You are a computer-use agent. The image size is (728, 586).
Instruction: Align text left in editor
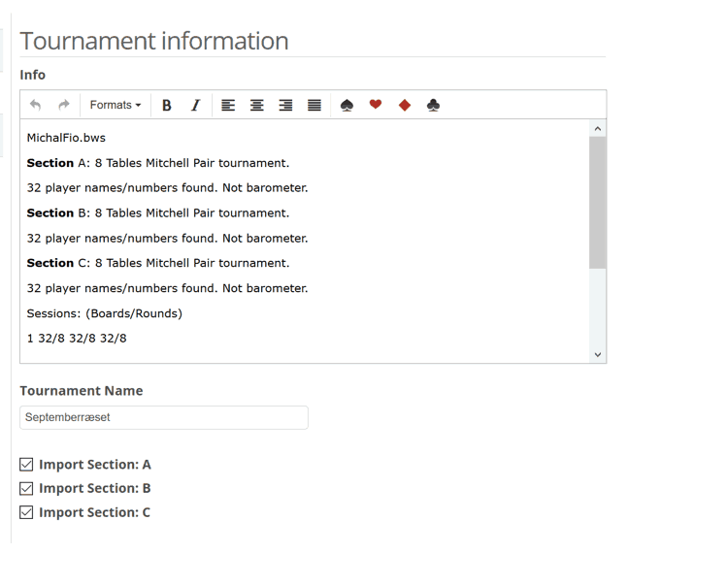228,105
